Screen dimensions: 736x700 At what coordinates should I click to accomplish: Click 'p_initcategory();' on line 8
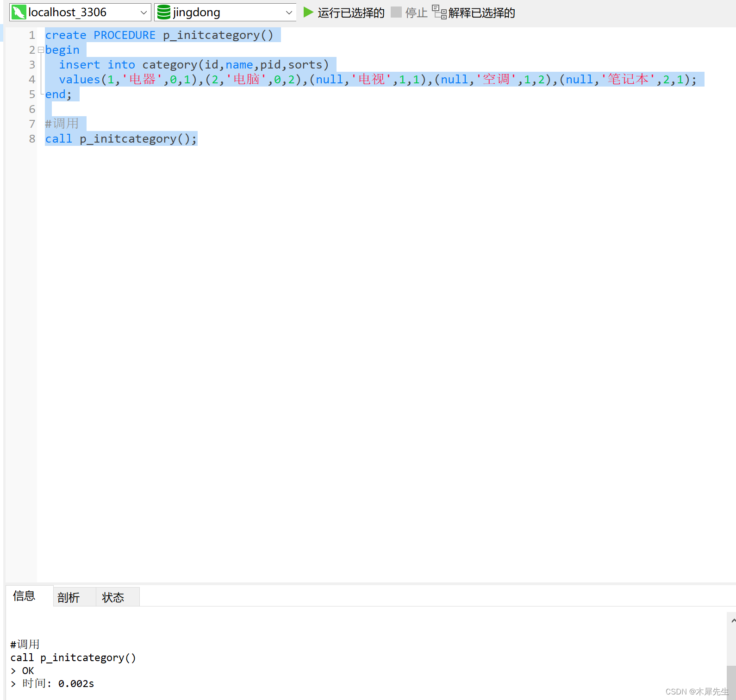point(138,139)
